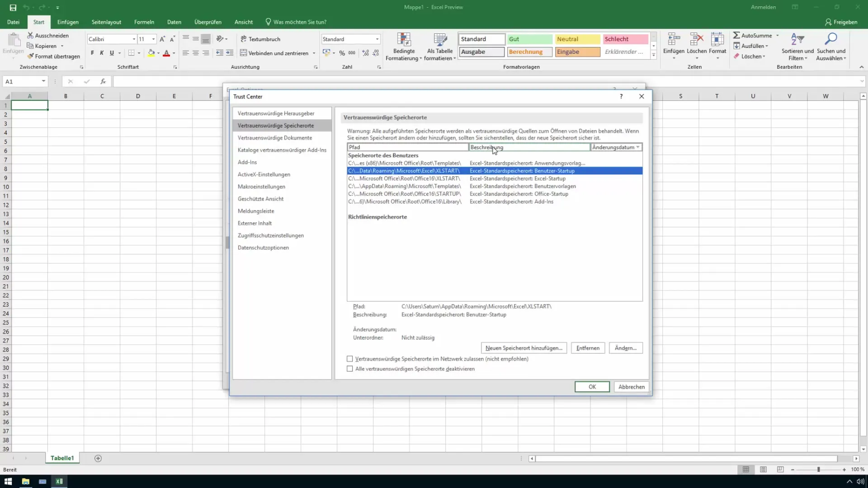Click the Save icon in quick access toolbar
The width and height of the screenshot is (868, 488).
click(13, 7)
